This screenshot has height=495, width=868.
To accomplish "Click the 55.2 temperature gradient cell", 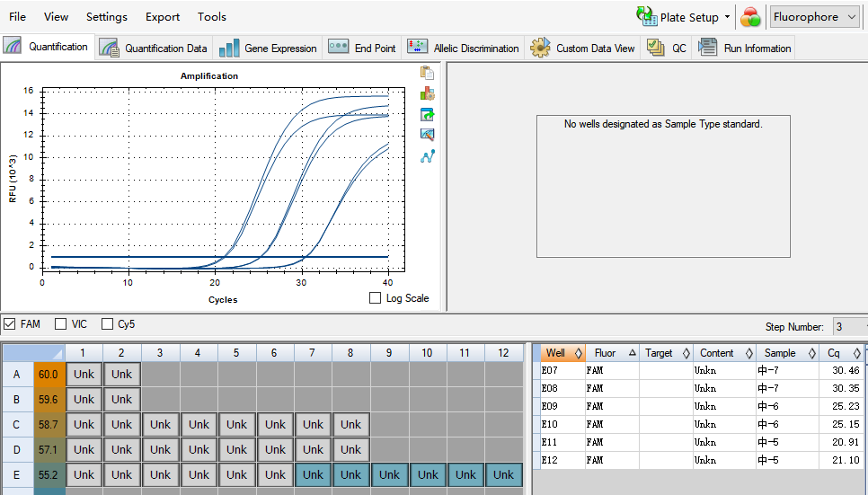I will [49, 475].
